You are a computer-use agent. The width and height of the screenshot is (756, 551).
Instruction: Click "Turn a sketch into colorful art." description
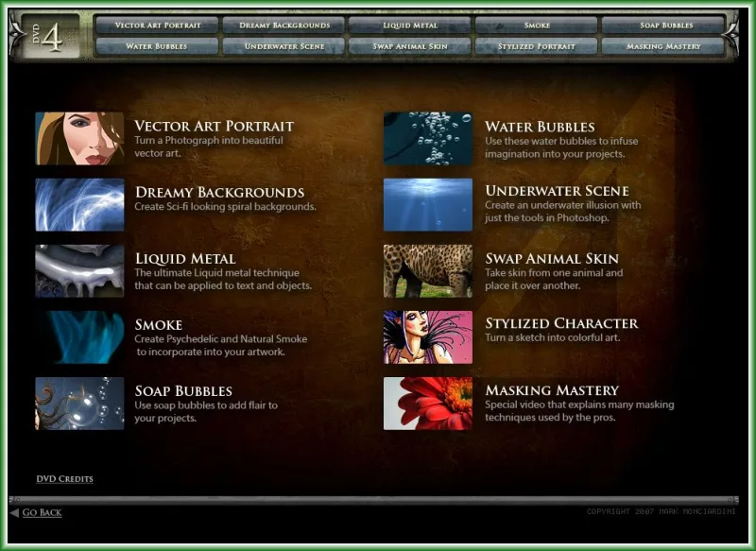coord(553,337)
